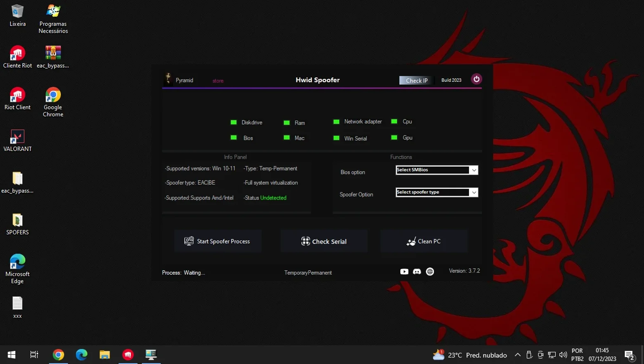The image size is (644, 364).
Task: Click the Version: 3.7.2 text
Action: click(464, 271)
